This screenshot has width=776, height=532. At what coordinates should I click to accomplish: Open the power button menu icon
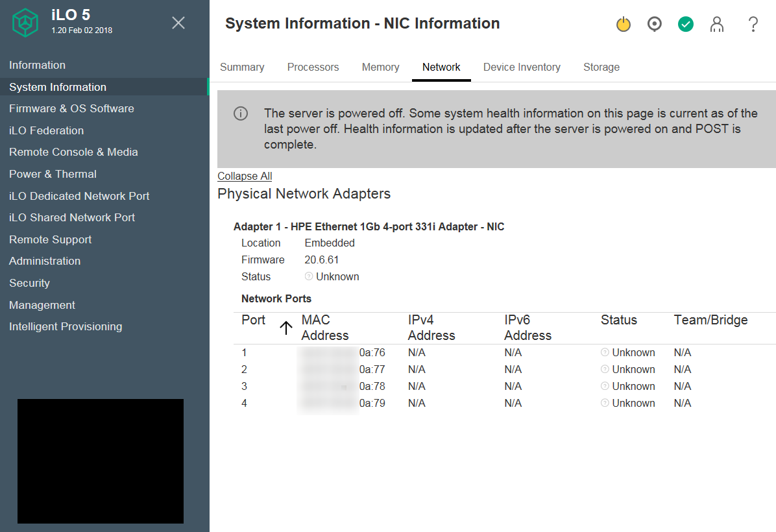(x=624, y=24)
